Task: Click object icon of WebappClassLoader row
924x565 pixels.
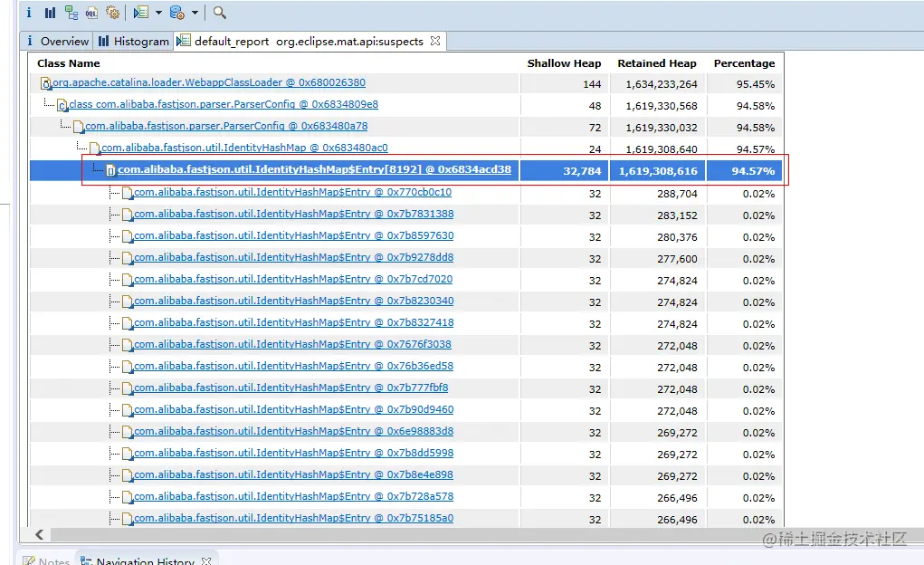Action: (x=46, y=83)
